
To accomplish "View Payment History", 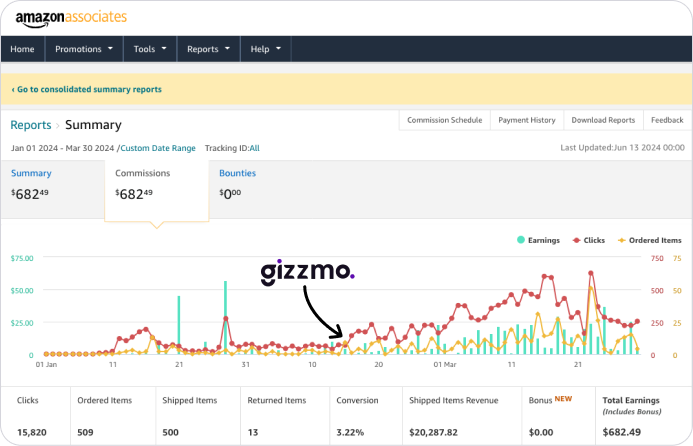I will [x=526, y=120].
